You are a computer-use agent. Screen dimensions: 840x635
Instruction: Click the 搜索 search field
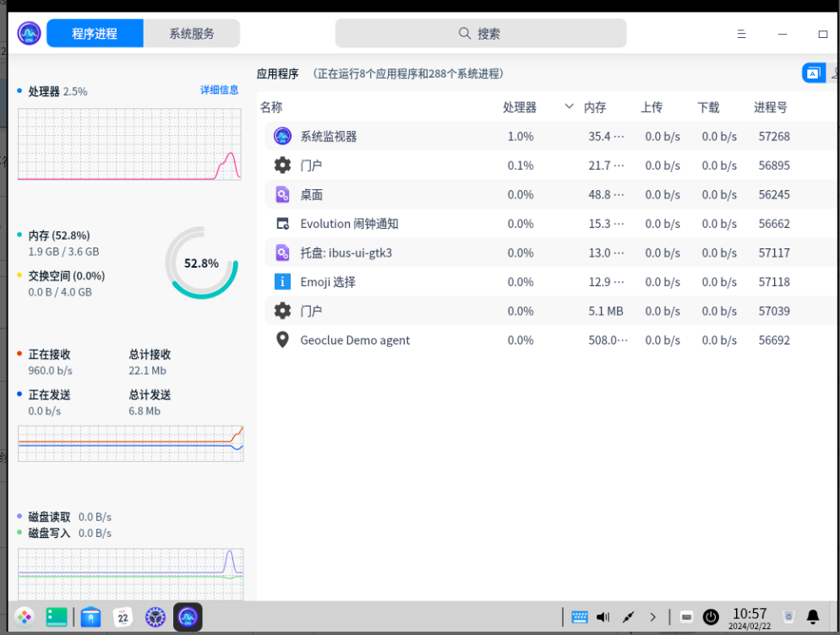(480, 34)
